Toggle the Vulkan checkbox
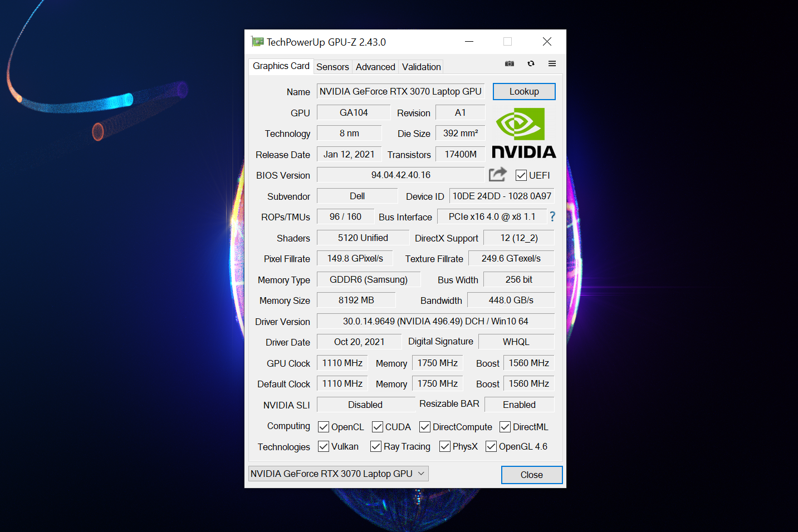Screen dimensions: 798x532 [x=324, y=446]
